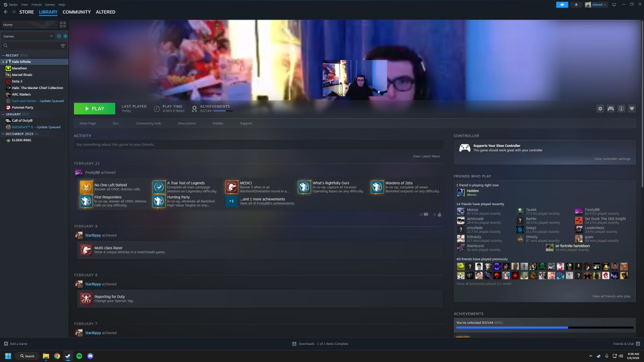Viewport: 644px width, 362px height.
Task: Open the Altered account dropdown
Action: pos(596,4)
